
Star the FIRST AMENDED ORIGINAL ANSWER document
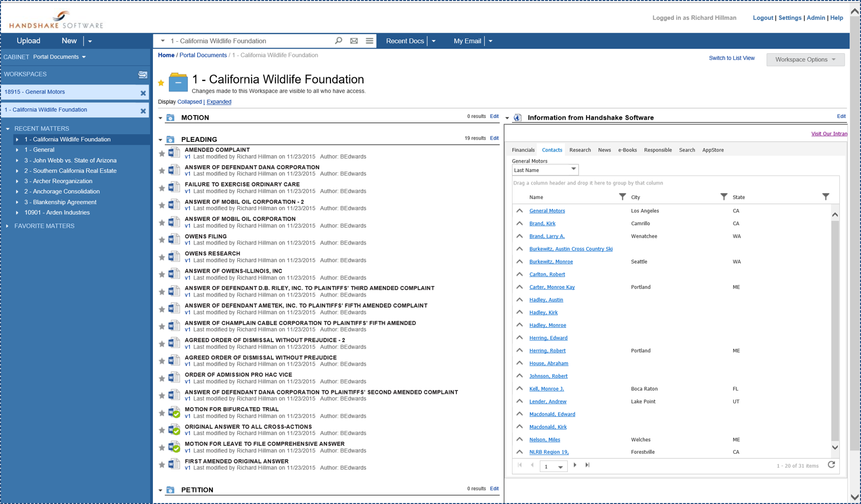[162, 464]
